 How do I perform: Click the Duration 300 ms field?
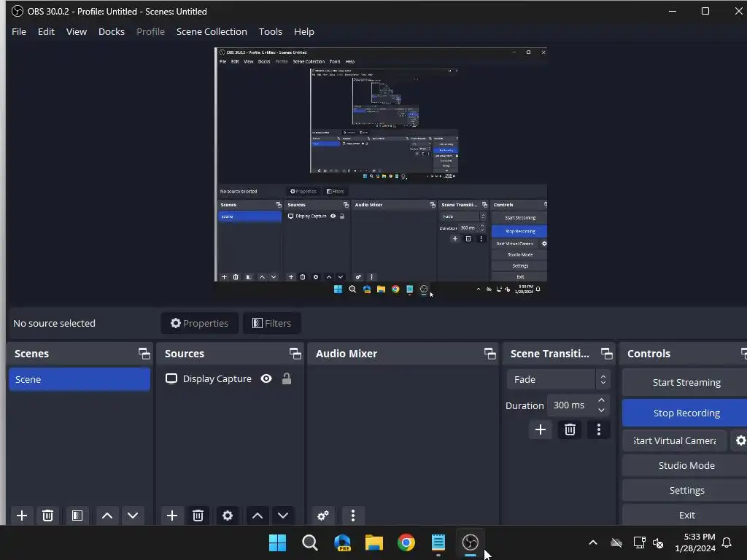click(x=578, y=405)
